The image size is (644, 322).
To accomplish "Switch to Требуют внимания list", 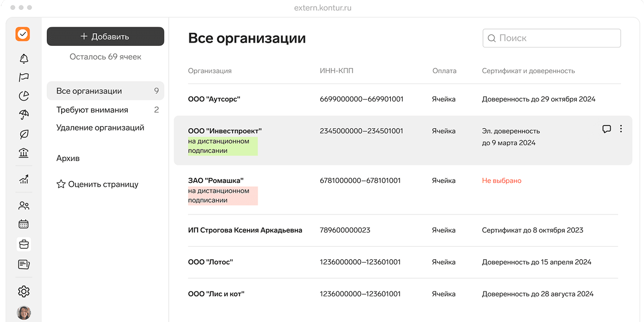I will pos(92,109).
